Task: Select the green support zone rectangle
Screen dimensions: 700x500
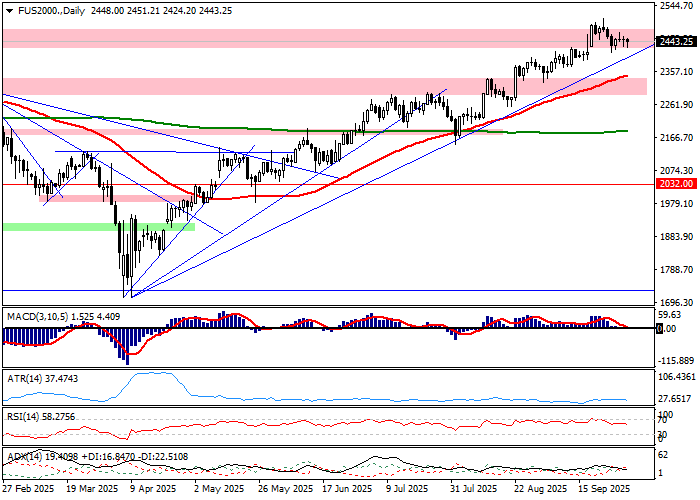Action: (98, 227)
